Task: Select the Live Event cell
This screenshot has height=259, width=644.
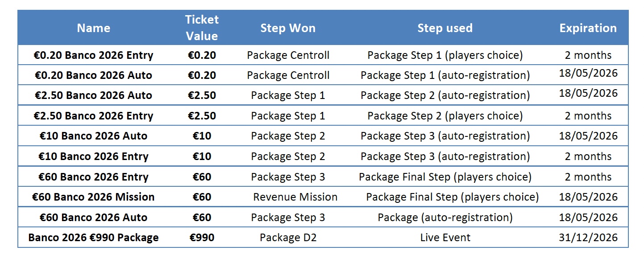Action: pyautogui.click(x=445, y=238)
